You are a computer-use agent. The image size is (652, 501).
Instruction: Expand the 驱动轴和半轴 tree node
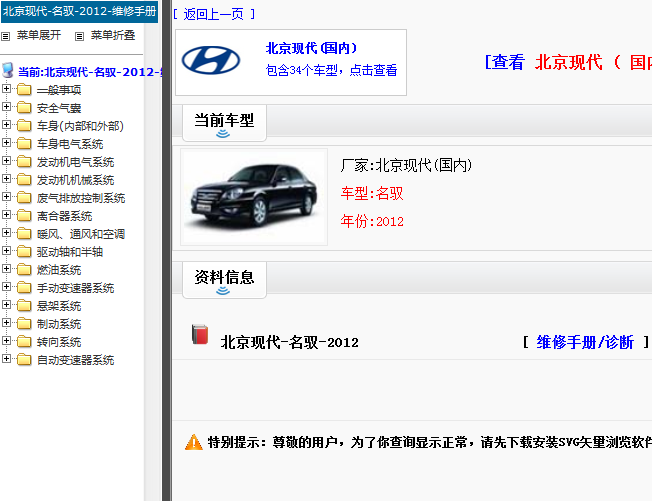(6, 250)
